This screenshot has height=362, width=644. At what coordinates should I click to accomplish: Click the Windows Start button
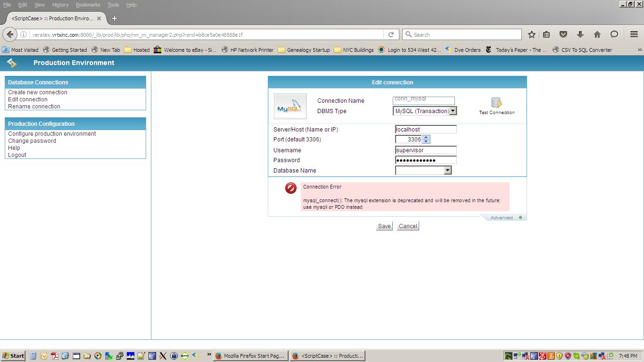(x=13, y=356)
